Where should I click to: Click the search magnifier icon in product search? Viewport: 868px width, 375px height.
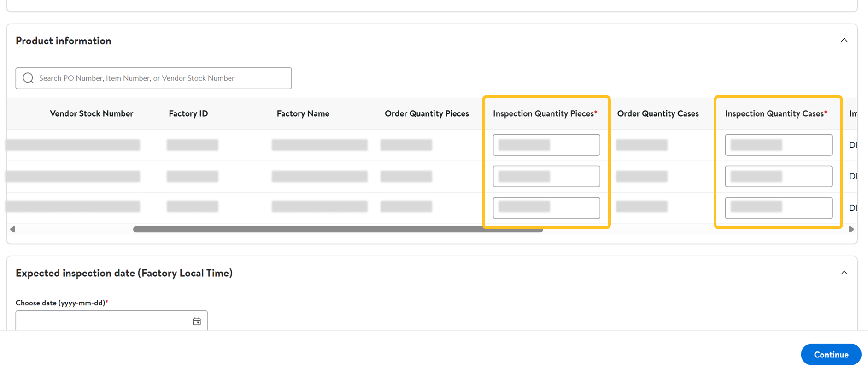click(x=28, y=78)
